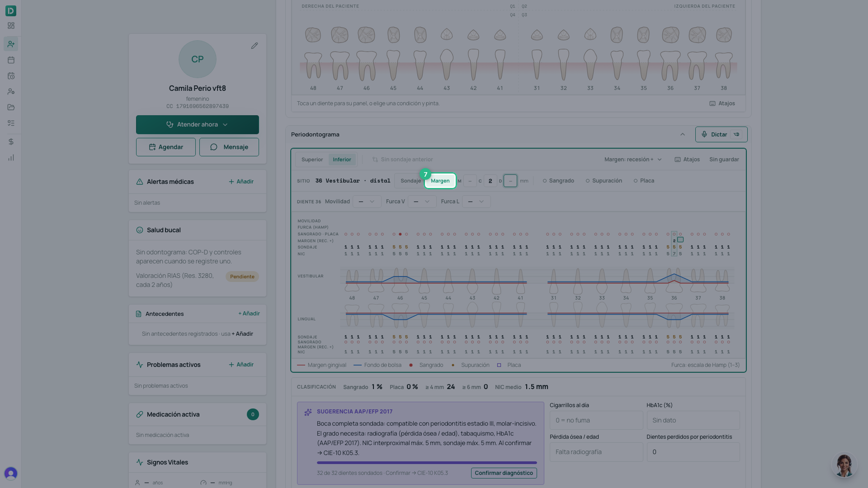868x488 pixels.
Task: Switch to the Superior arch tab
Action: (312, 160)
